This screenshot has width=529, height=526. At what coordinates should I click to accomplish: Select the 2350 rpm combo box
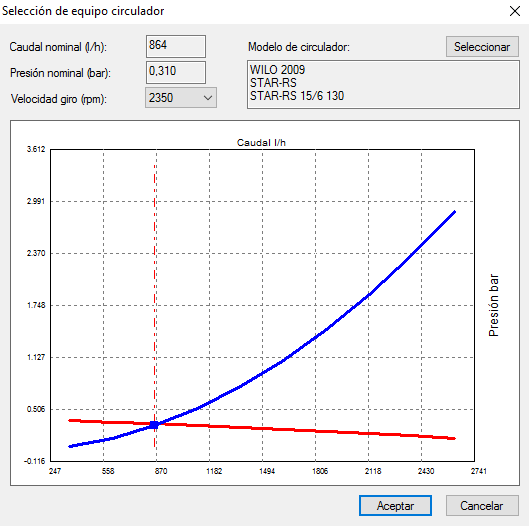click(x=181, y=98)
